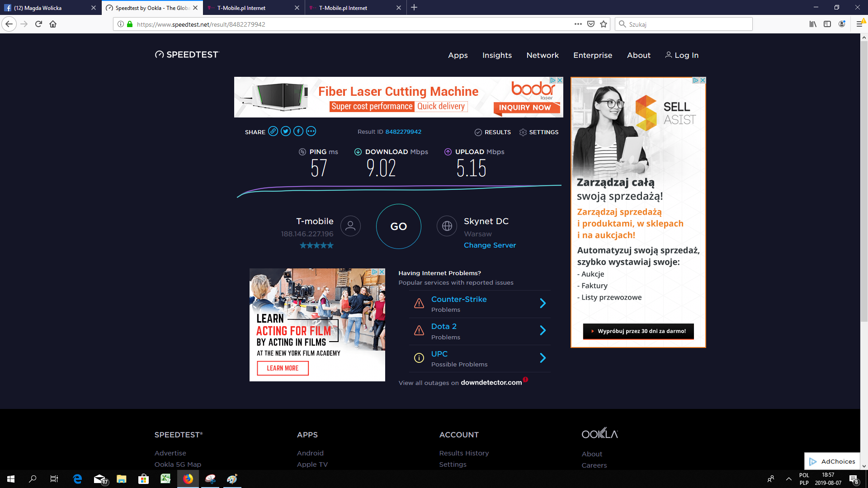This screenshot has height=488, width=868.
Task: Expand UPC possible problems chevron
Action: (x=543, y=358)
